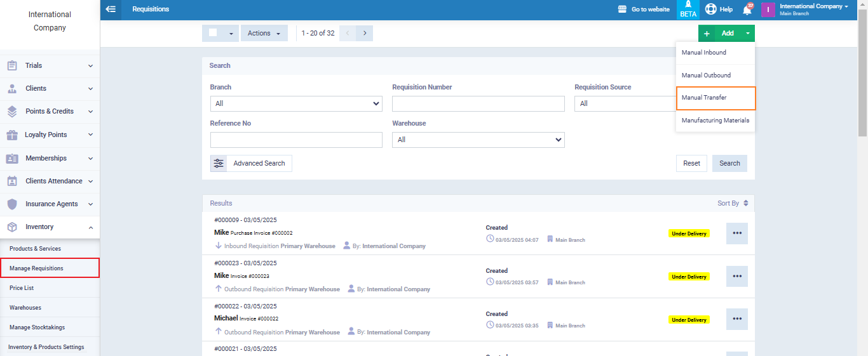Expand the Actions dropdown
The width and height of the screenshot is (868, 356).
coord(264,33)
